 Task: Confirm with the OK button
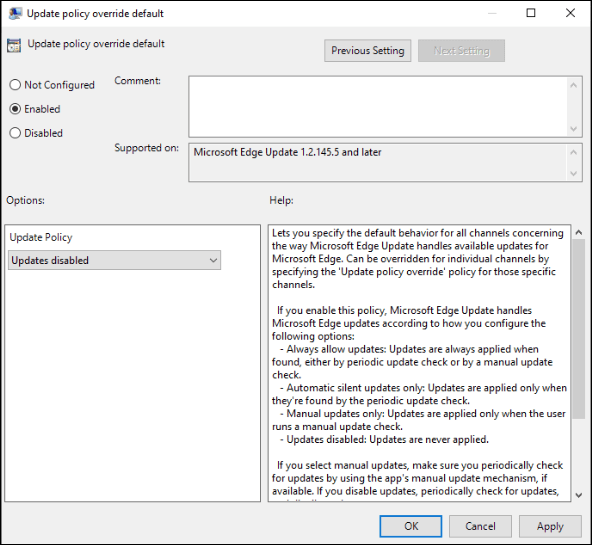(x=411, y=526)
